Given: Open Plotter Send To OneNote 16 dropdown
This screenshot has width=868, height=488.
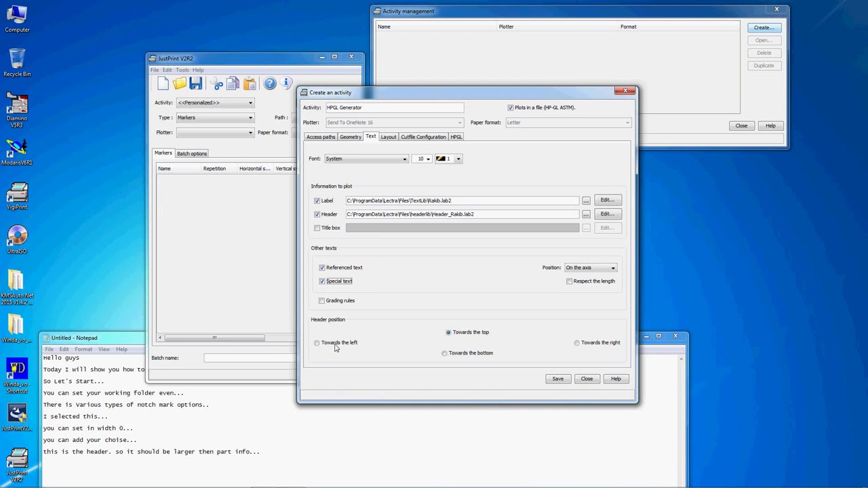Looking at the screenshot, I should click(394, 123).
